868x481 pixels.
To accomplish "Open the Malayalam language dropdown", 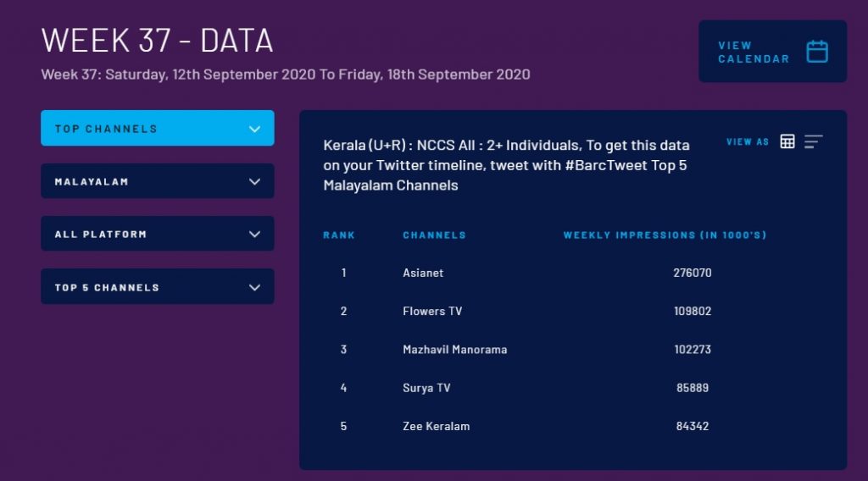I will (x=158, y=181).
